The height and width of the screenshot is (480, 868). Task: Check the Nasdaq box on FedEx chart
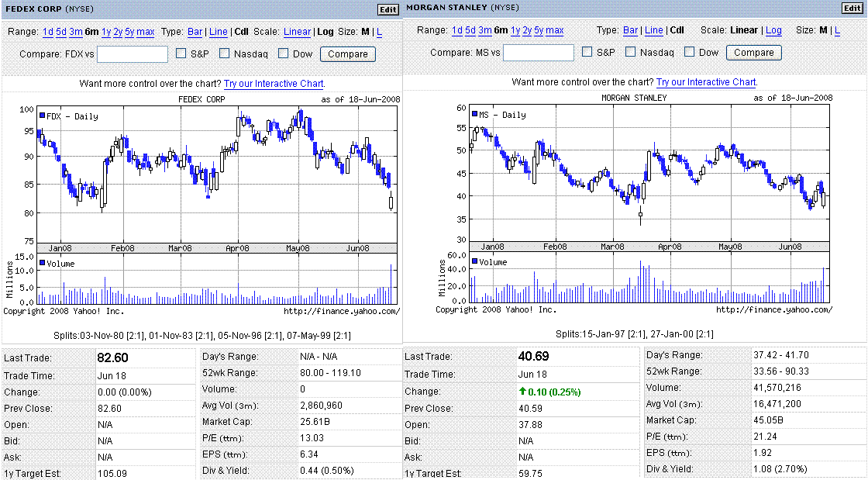click(x=225, y=54)
